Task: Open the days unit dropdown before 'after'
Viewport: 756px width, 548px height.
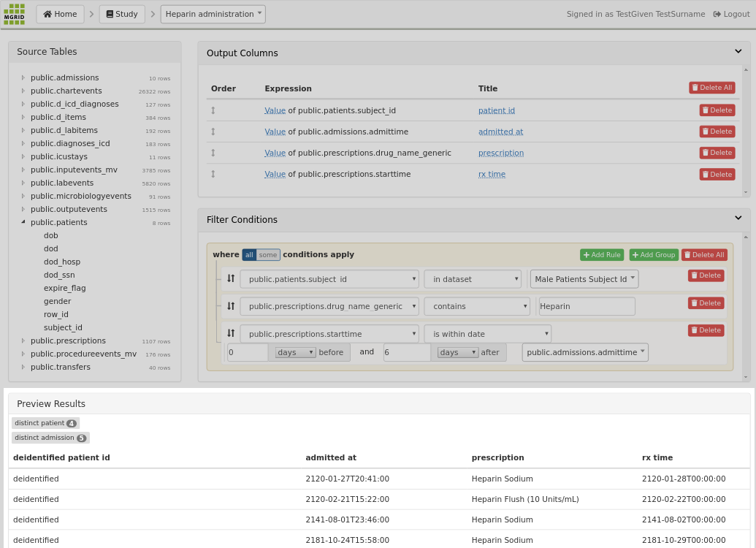Action: [457, 352]
